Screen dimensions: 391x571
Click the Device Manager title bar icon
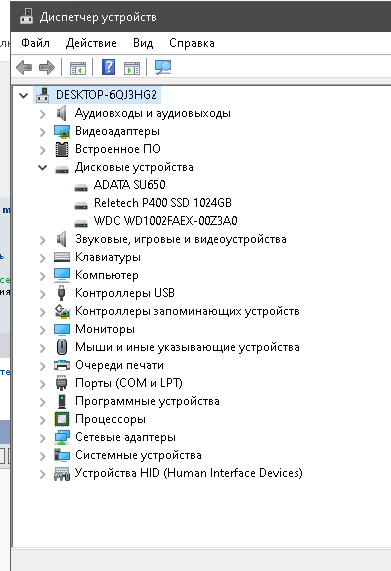[27, 16]
